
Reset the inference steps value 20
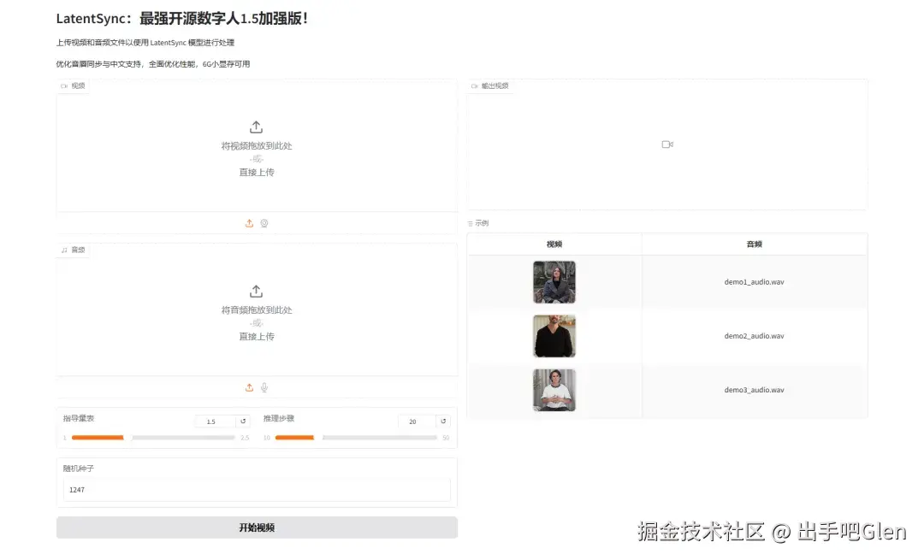coord(443,421)
